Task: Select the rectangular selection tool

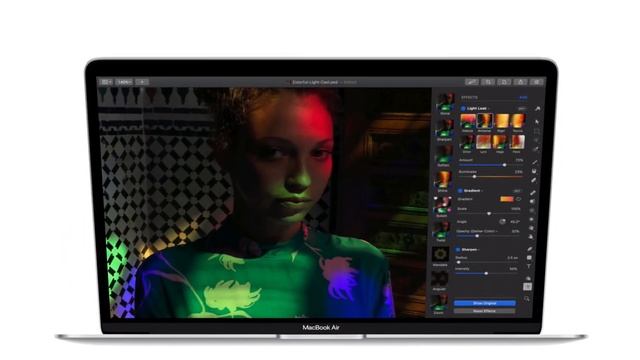Action: (x=537, y=131)
